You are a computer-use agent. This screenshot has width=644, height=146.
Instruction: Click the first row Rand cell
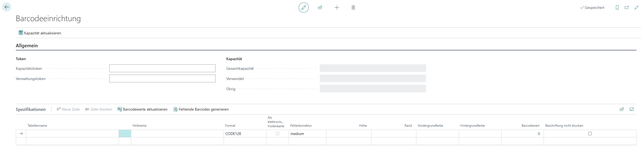pyautogui.click(x=394, y=134)
